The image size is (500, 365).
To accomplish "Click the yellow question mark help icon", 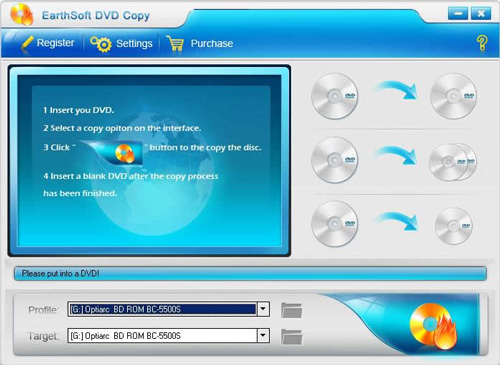I will click(x=482, y=43).
